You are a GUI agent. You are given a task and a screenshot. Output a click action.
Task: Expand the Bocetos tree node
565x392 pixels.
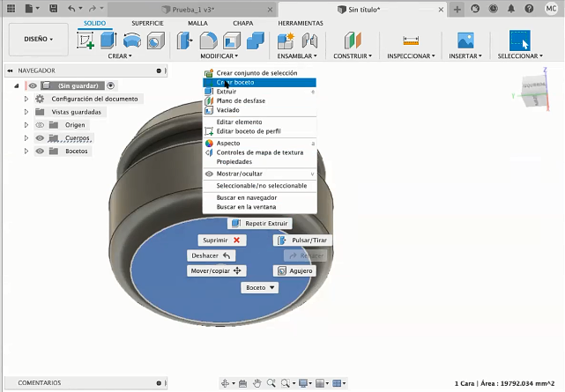click(26, 152)
